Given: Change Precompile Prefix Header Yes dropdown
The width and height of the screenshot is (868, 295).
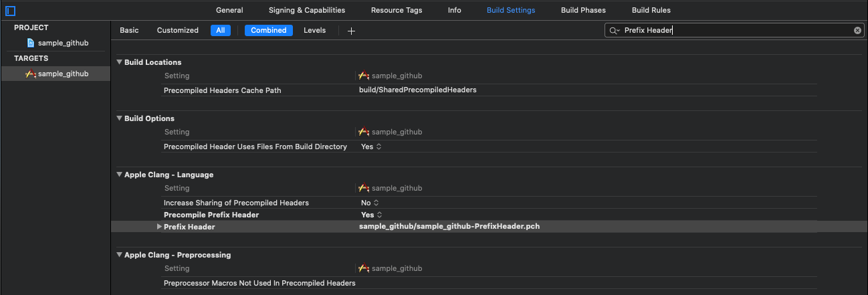Looking at the screenshot, I should coord(371,215).
